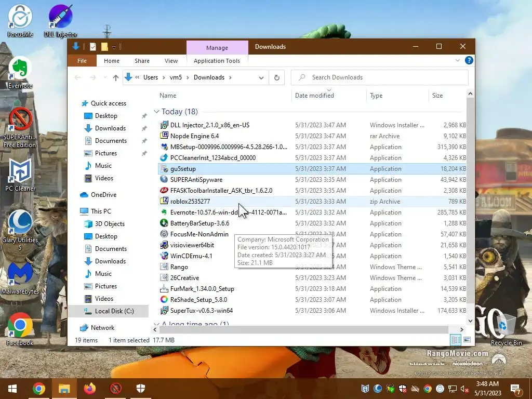Launch Firefox from the taskbar
This screenshot has width=532, height=399.
point(90,389)
